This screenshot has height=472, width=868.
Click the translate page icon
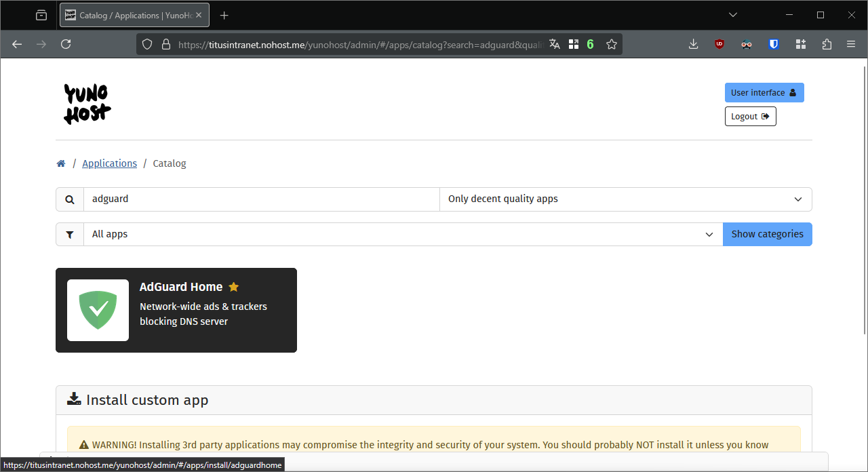[x=555, y=44]
